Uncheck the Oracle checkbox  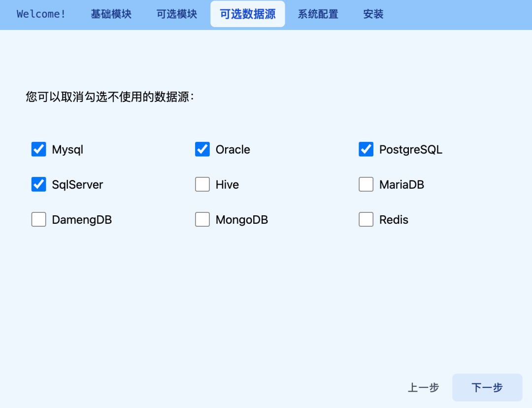[x=202, y=149]
